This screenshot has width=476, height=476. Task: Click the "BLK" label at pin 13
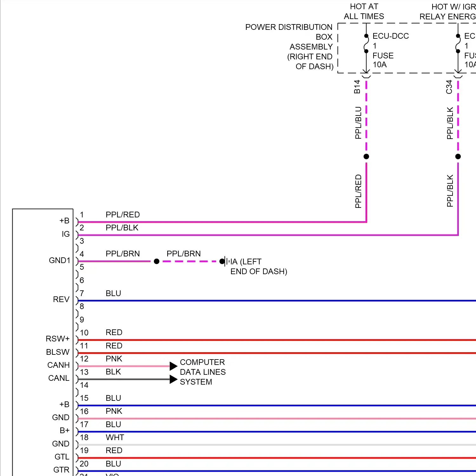[x=113, y=372]
